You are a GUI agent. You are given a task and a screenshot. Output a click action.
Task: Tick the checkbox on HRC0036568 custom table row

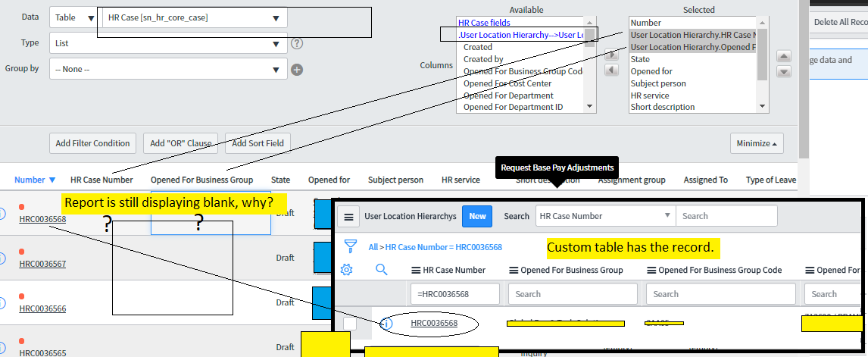click(x=350, y=323)
